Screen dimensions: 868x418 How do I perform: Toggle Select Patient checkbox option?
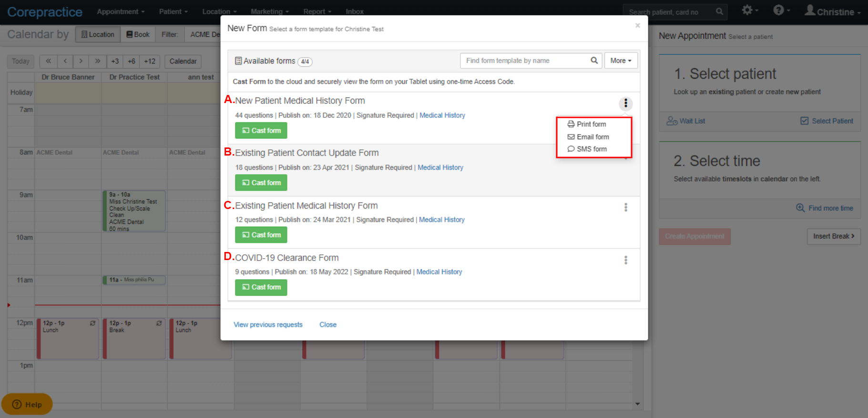pos(827,121)
